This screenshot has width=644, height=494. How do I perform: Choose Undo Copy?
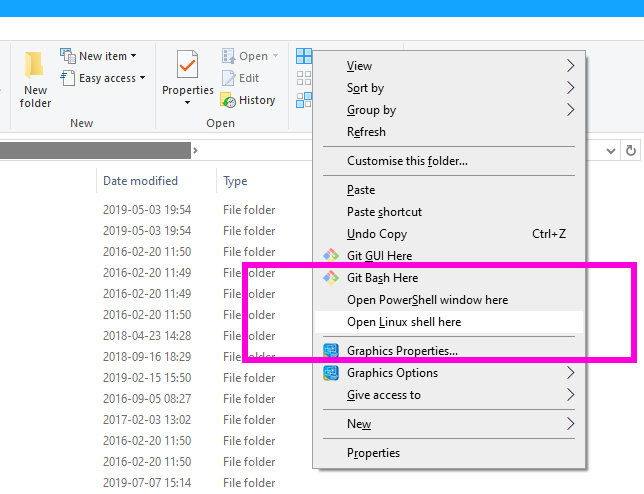(449, 234)
